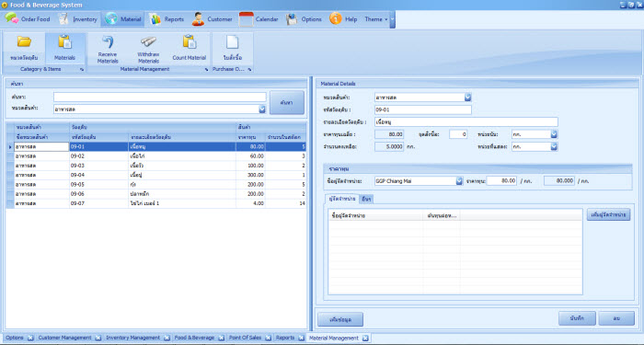The width and height of the screenshot is (644, 345).
Task: Click the Receive Materials ribbon icon
Action: [108, 42]
